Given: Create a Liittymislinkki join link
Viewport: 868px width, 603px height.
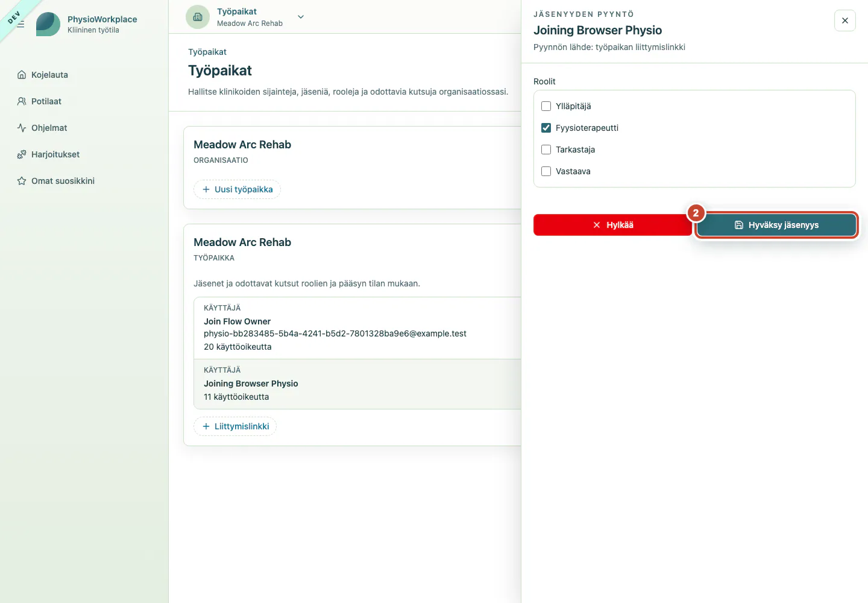Looking at the screenshot, I should [235, 426].
